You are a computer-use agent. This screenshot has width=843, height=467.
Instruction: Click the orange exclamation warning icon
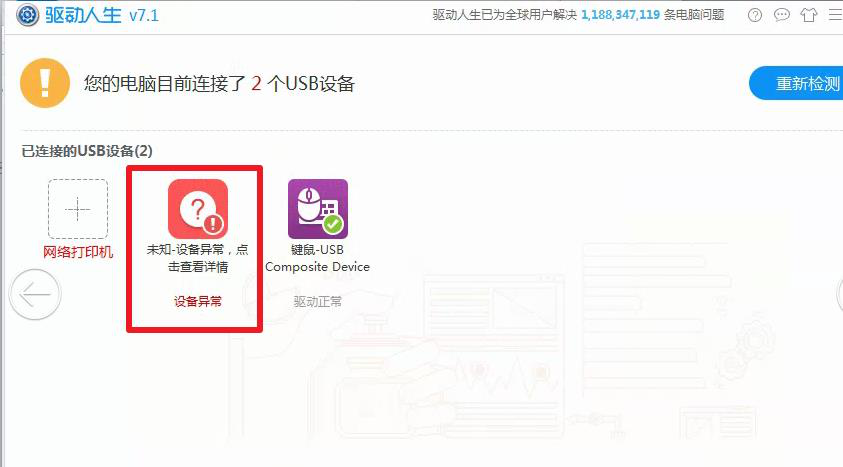coord(45,83)
